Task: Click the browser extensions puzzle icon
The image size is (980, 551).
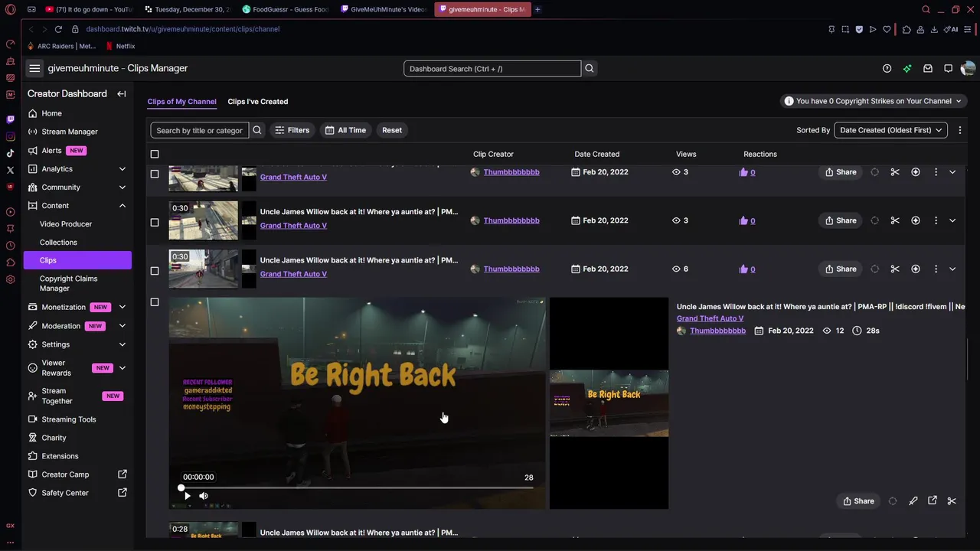Action: pyautogui.click(x=906, y=29)
